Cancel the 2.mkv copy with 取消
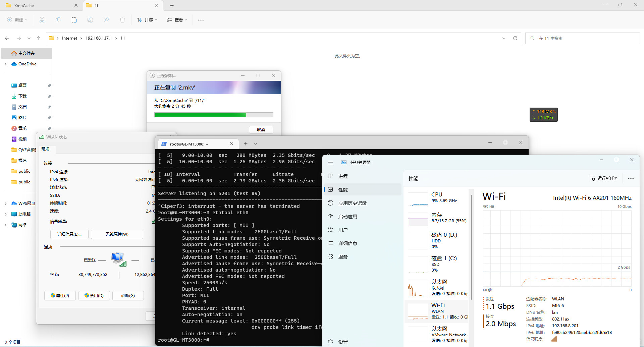Viewport: 644px width, 347px height. pyautogui.click(x=261, y=129)
